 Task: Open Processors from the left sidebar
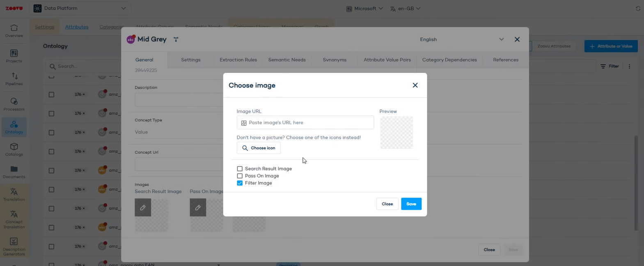click(x=14, y=104)
